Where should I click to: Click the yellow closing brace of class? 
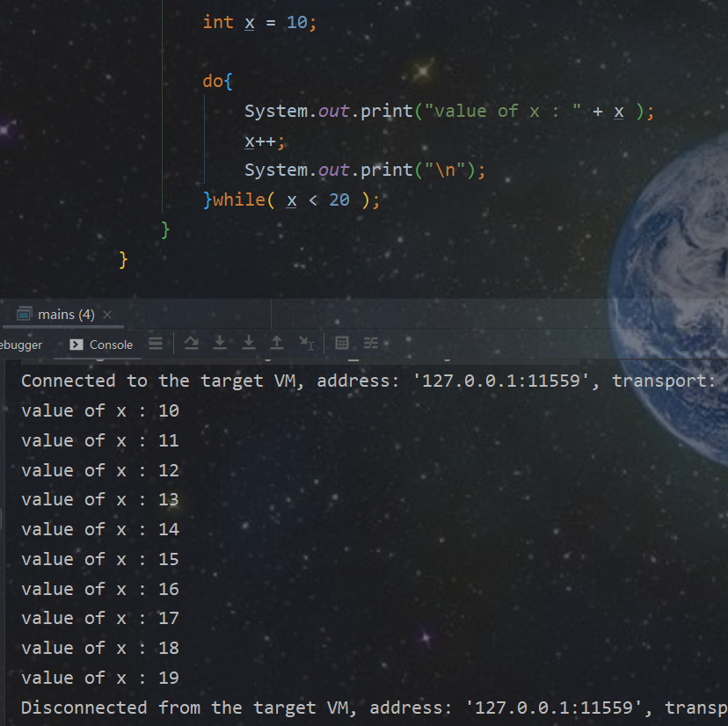click(x=123, y=260)
